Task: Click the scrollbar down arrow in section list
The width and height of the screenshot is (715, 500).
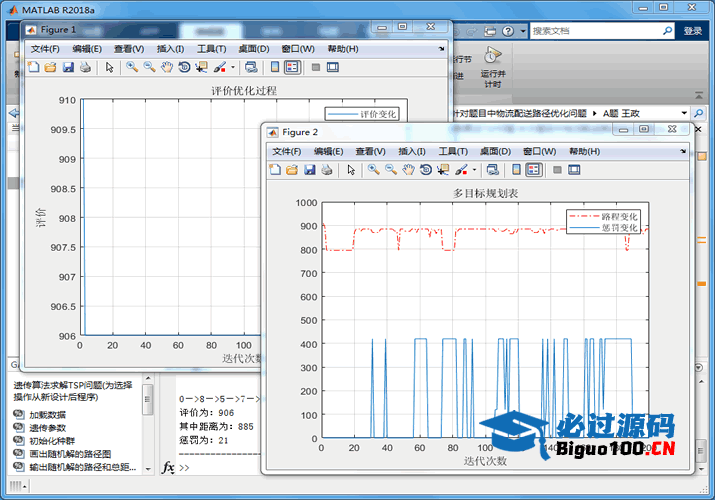Action: (148, 467)
